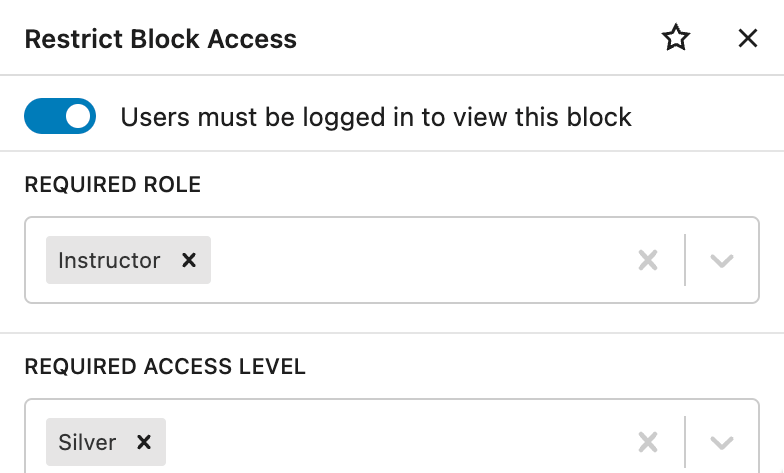Focus the Required Access Level input area

(x=400, y=442)
